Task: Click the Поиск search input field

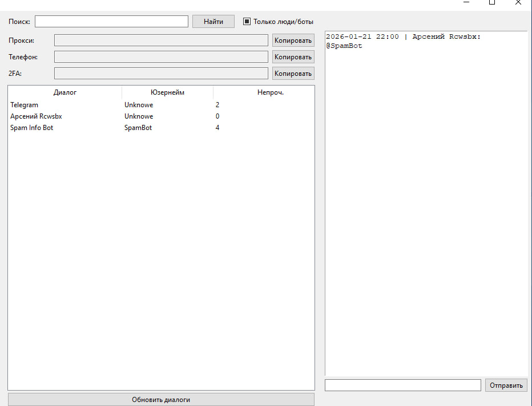Action: (111, 22)
